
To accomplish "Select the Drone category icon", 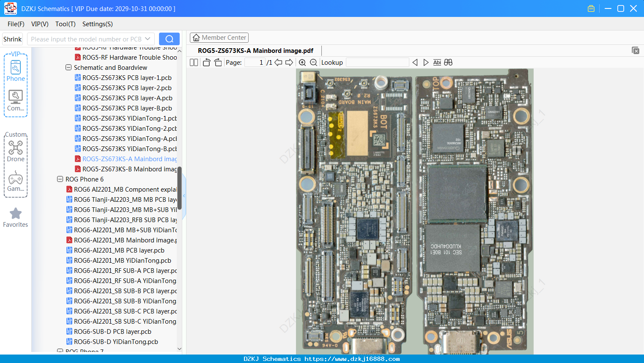I will point(16,151).
